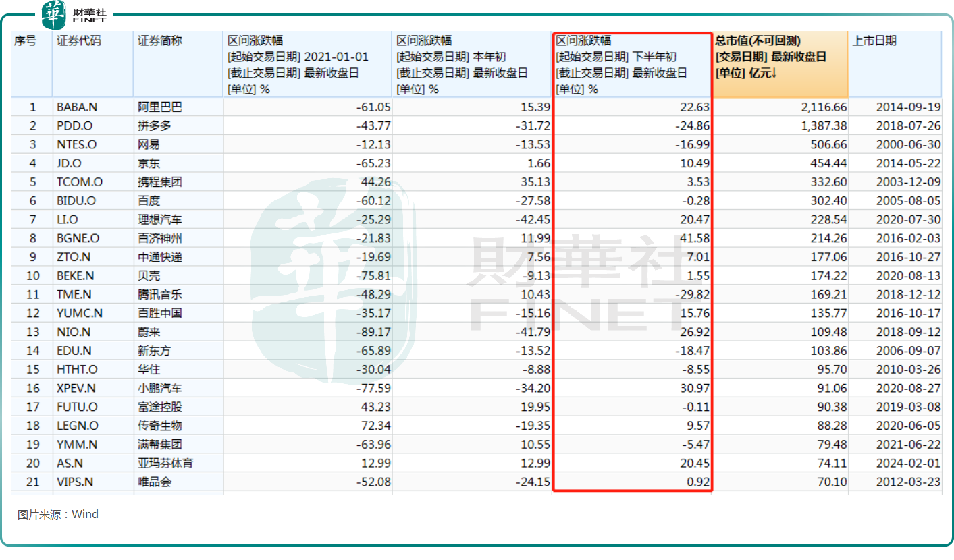This screenshot has width=954, height=560.
Task: Click the 35.13 value in TCOM.O row
Action: [x=537, y=182]
